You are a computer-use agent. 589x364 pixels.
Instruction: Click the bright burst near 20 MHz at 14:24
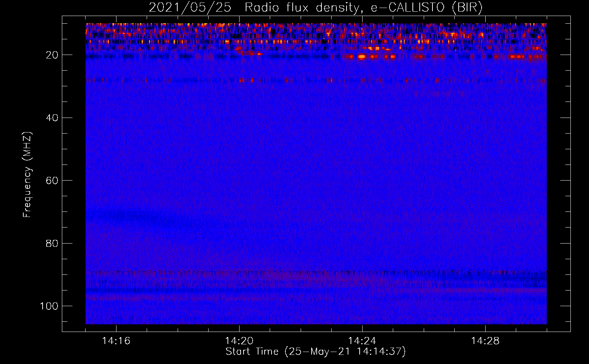[x=362, y=56]
